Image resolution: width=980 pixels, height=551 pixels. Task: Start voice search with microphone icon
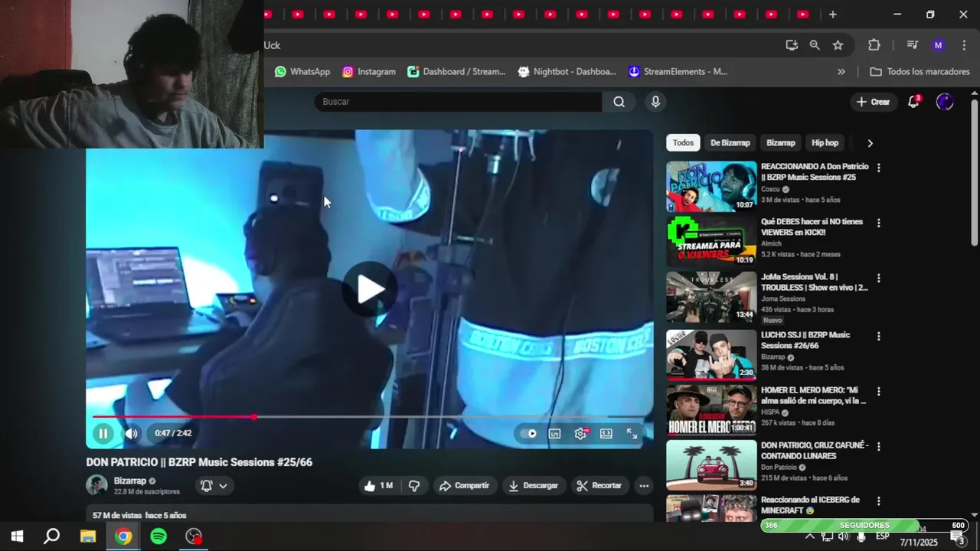tap(655, 102)
